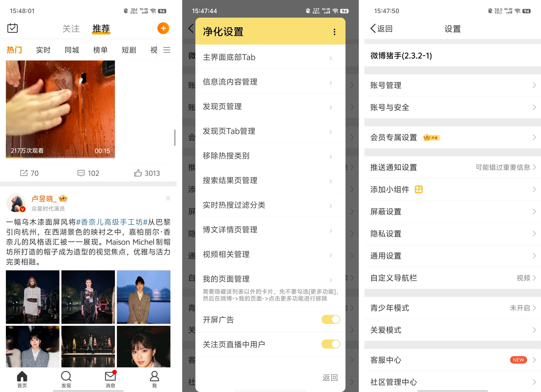Open the calendar check-in icon
541x392 pixels.
pyautogui.click(x=12, y=28)
